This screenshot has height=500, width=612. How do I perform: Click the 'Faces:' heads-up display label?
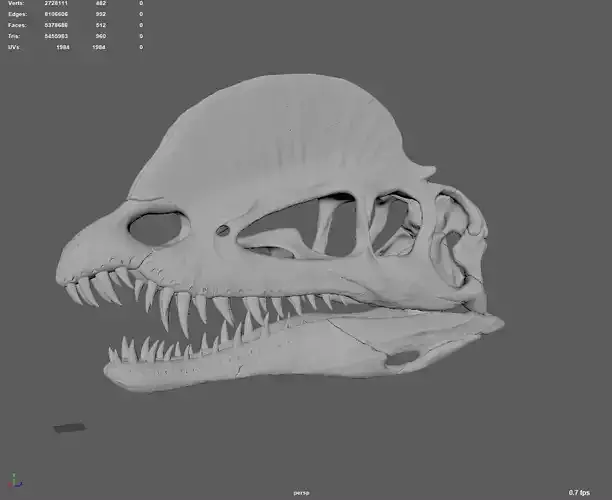coord(17,25)
